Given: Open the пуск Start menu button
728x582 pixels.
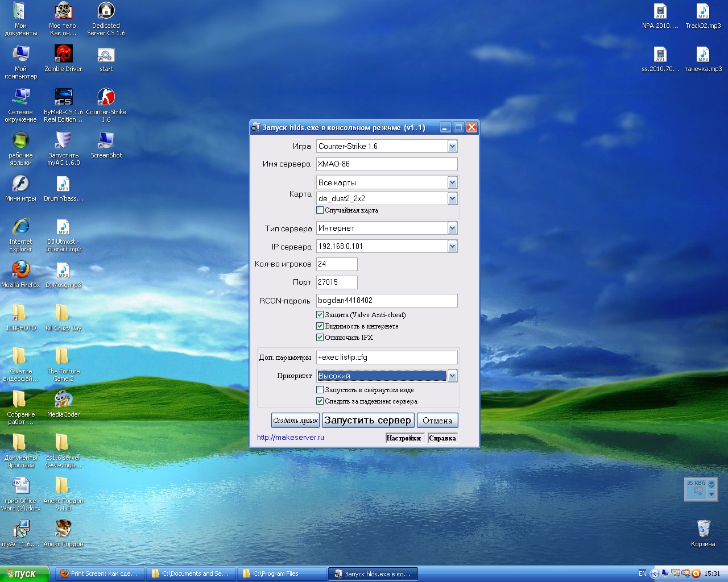Looking at the screenshot, I should (x=25, y=574).
